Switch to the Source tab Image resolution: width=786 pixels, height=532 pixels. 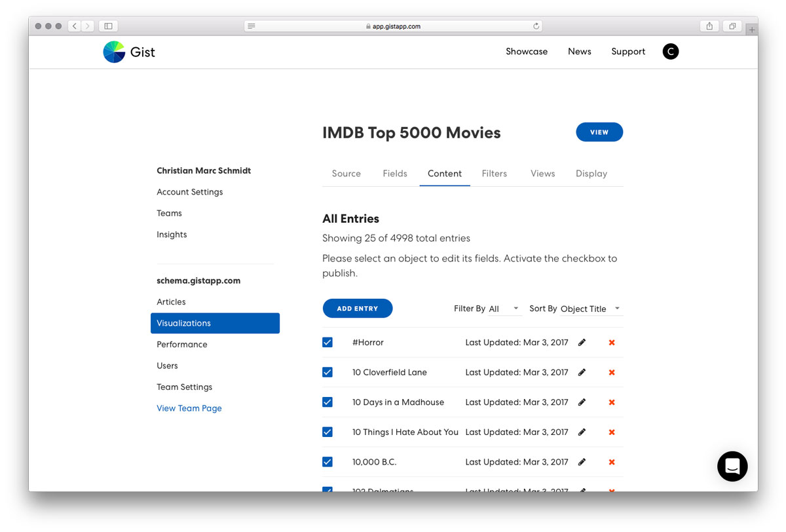point(346,174)
